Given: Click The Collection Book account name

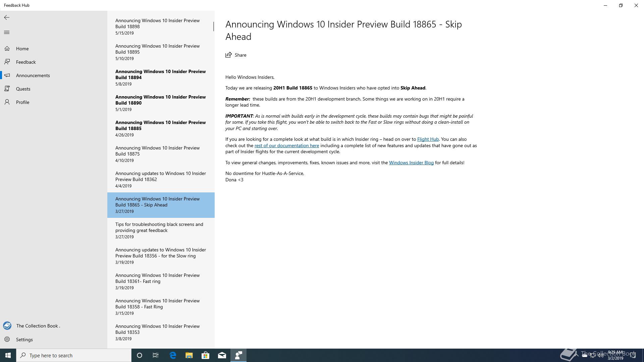Looking at the screenshot, I should pos(38,326).
